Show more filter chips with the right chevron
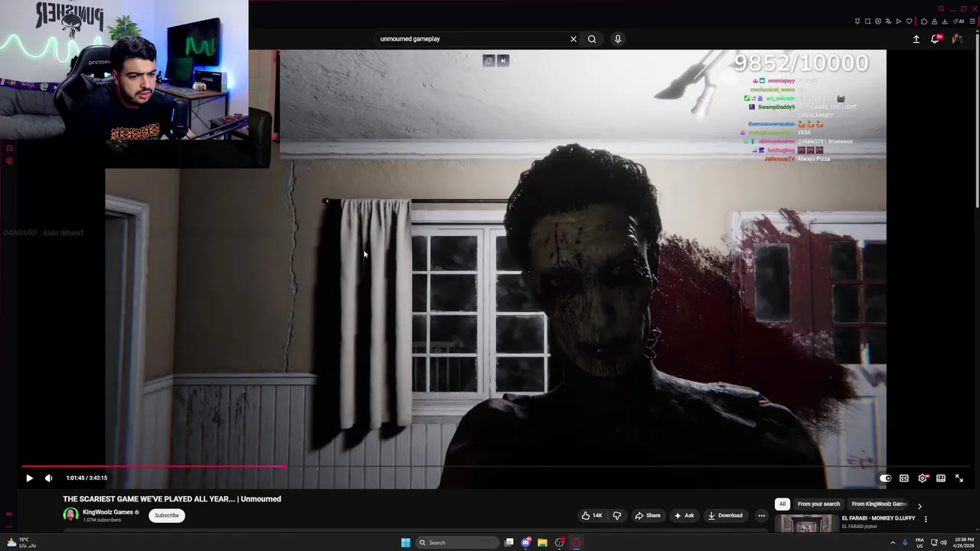This screenshot has width=980, height=551. (x=920, y=505)
